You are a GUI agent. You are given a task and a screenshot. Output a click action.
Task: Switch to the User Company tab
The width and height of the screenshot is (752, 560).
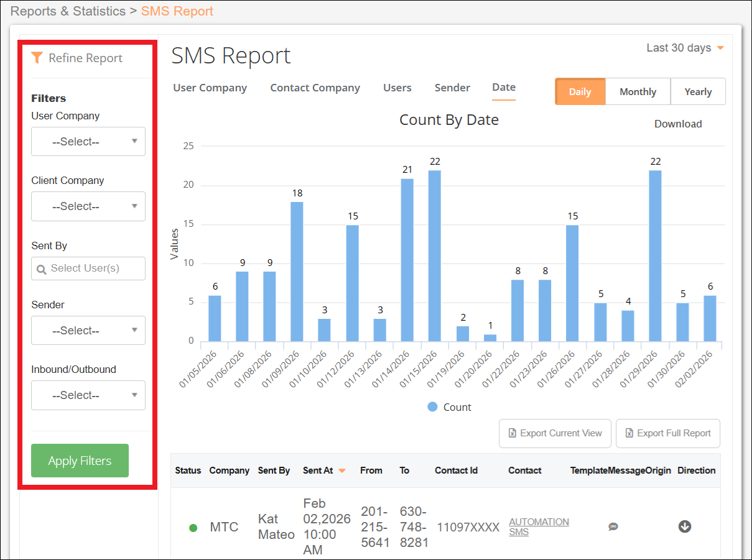coord(210,88)
